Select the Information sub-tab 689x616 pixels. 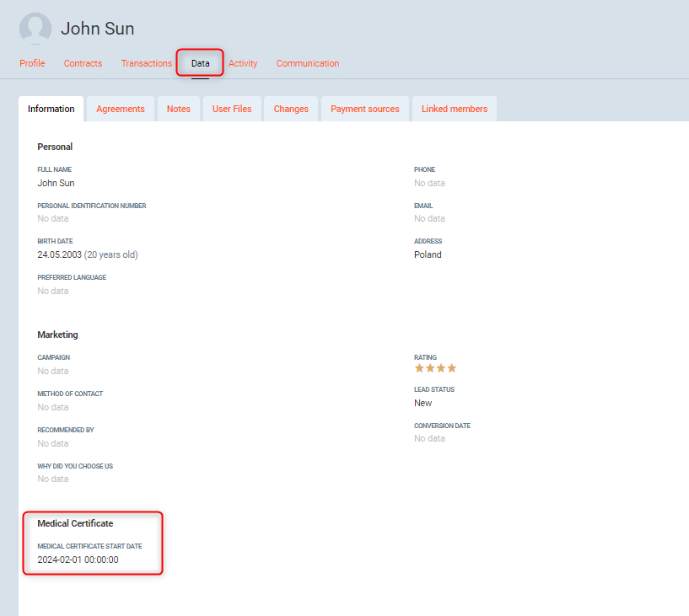tap(51, 109)
